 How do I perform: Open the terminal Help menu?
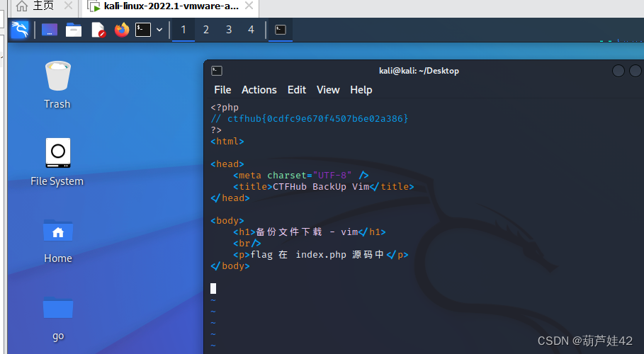click(361, 89)
